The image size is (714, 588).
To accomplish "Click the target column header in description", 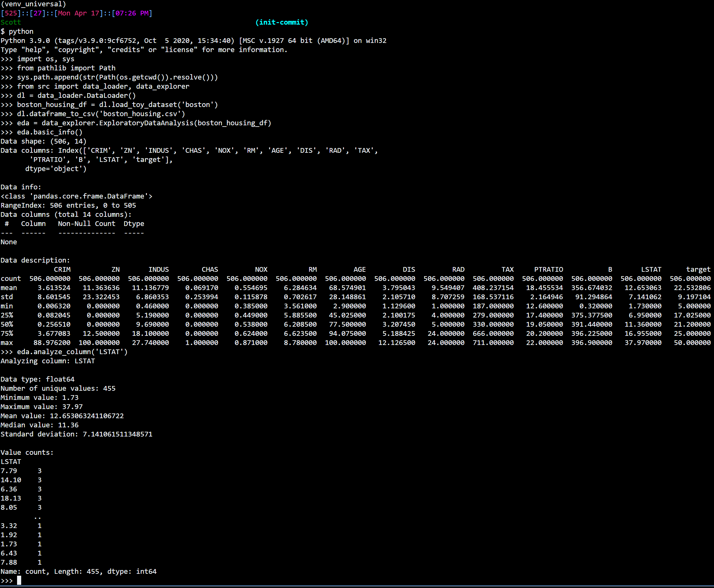I will tap(698, 269).
